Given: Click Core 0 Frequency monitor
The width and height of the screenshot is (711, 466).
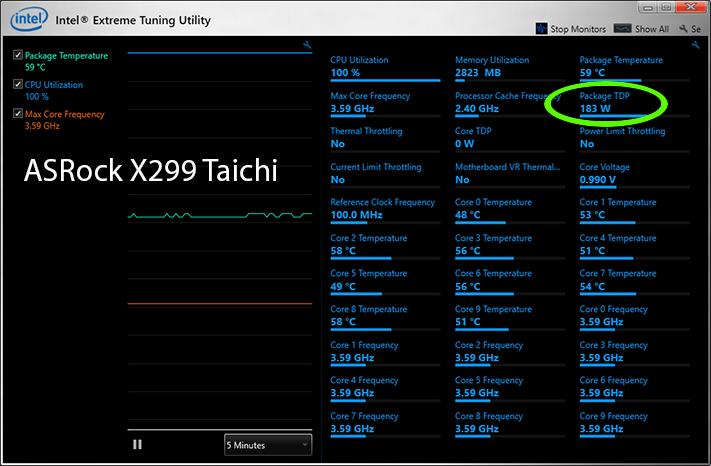Looking at the screenshot, I should pyautogui.click(x=634, y=317).
